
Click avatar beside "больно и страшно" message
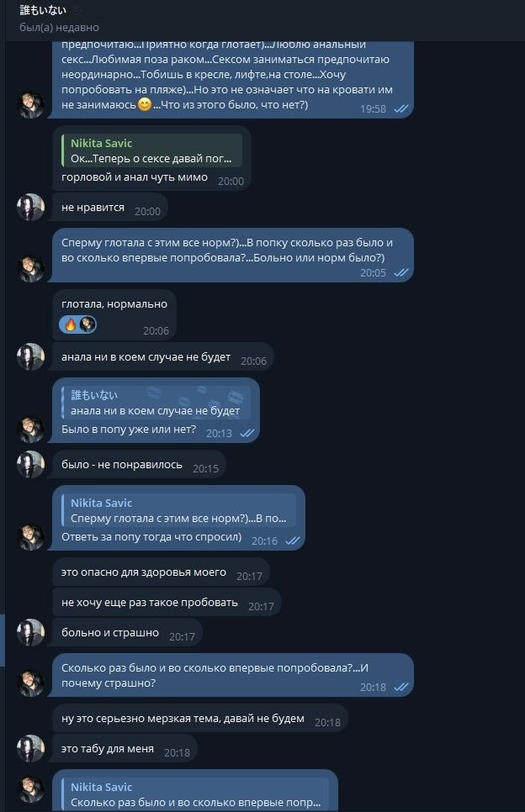[31, 633]
